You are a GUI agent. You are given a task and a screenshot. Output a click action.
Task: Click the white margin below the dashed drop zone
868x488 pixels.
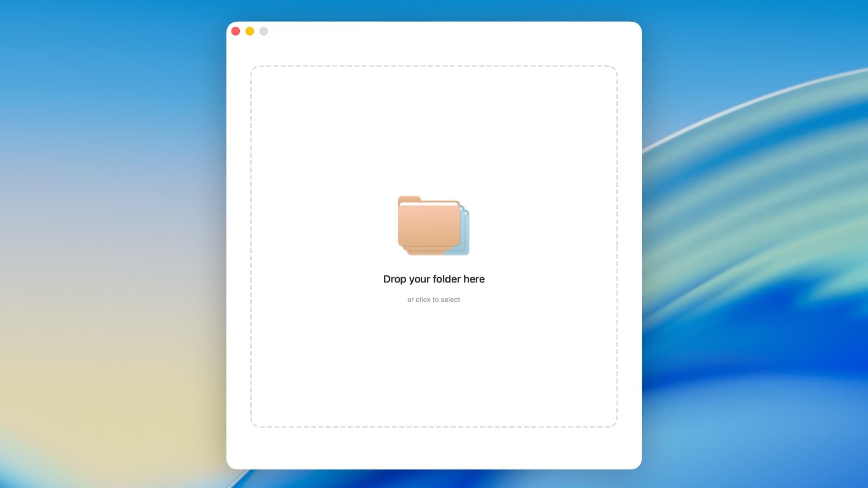click(x=434, y=448)
